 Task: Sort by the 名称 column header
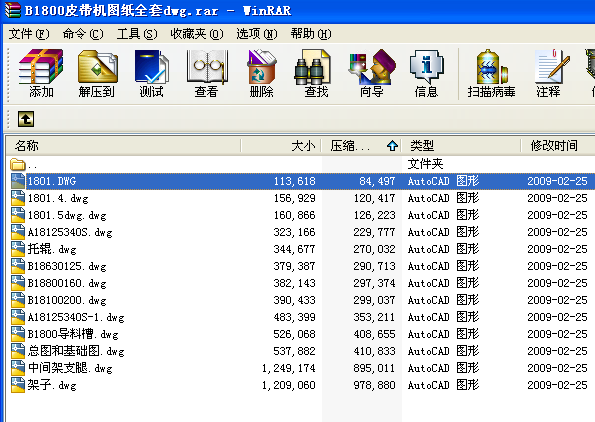pos(123,146)
